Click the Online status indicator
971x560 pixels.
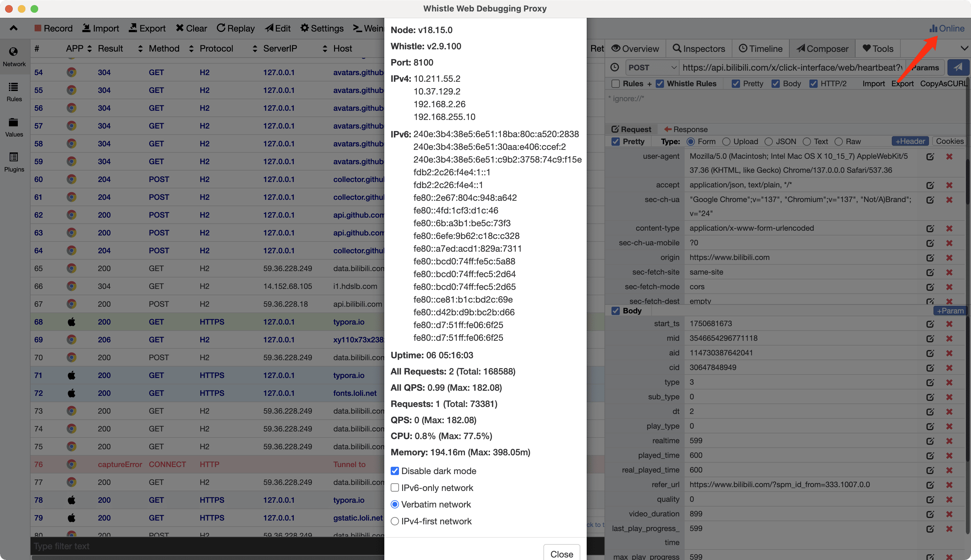[x=947, y=28]
